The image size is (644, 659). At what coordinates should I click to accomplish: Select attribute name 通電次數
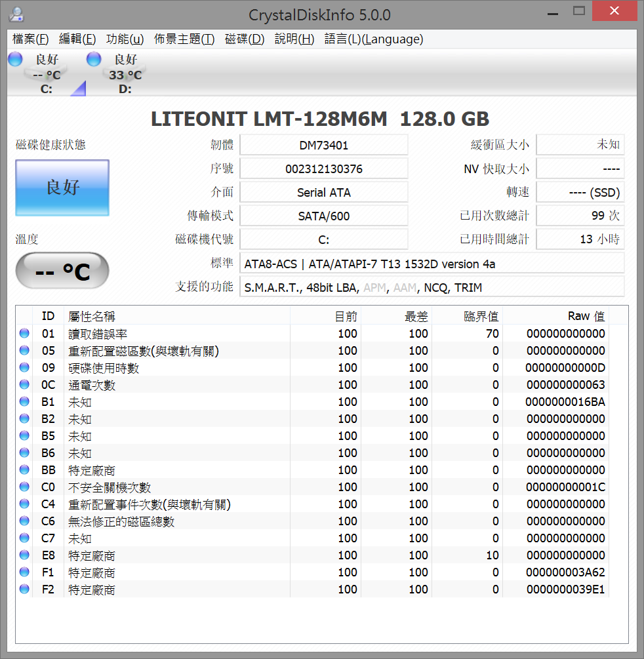92,385
